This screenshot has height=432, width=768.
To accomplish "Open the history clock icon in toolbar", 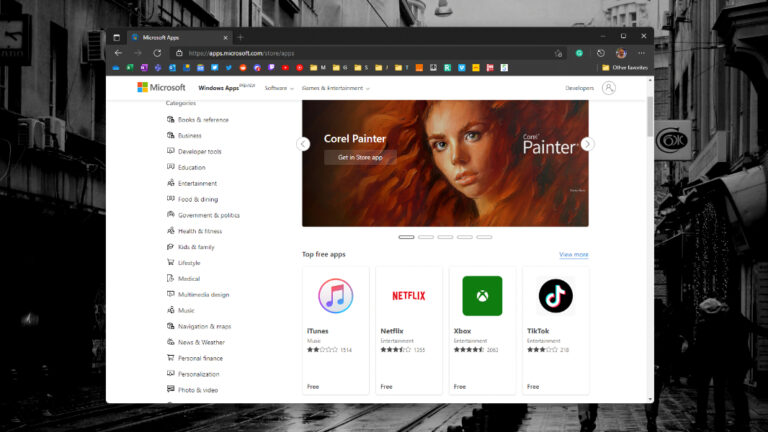I will point(600,53).
